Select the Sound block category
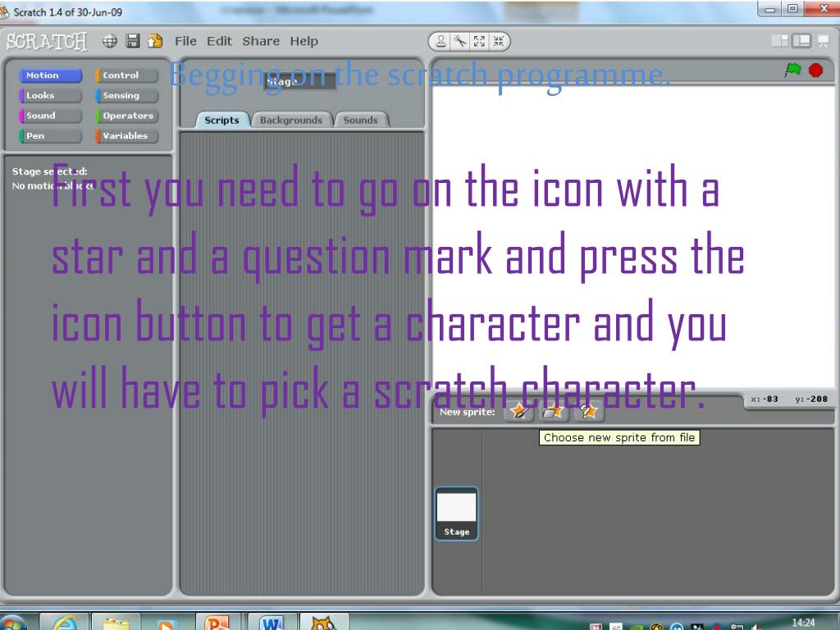Screen dimensions: 840x630 click(50, 116)
